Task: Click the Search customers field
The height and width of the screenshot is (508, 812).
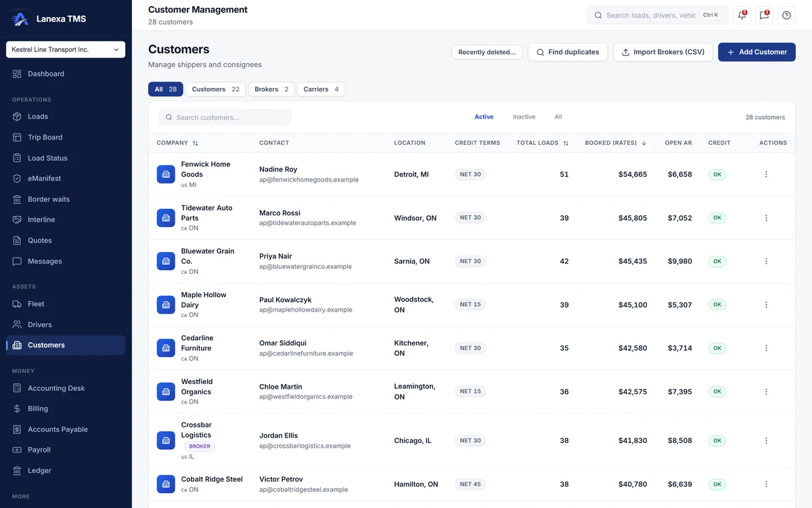Action: tap(225, 117)
